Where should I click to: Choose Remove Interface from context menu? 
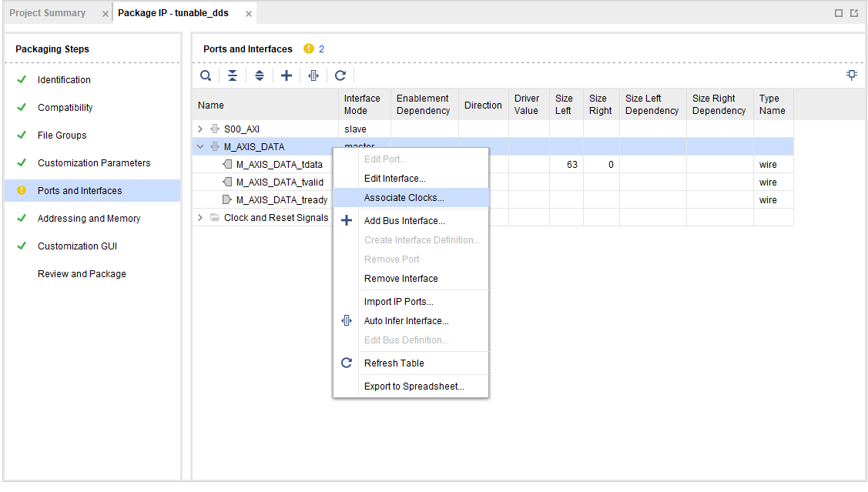coord(411,279)
